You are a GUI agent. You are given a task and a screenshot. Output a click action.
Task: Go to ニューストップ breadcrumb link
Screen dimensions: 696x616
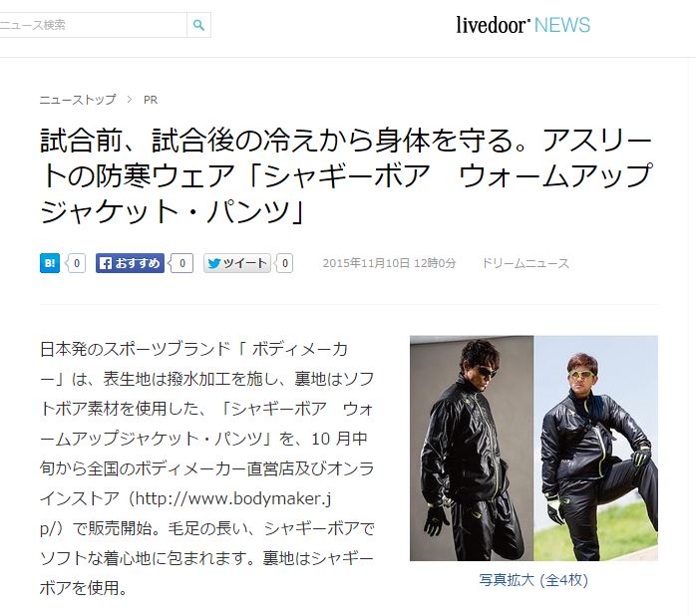click(78, 100)
